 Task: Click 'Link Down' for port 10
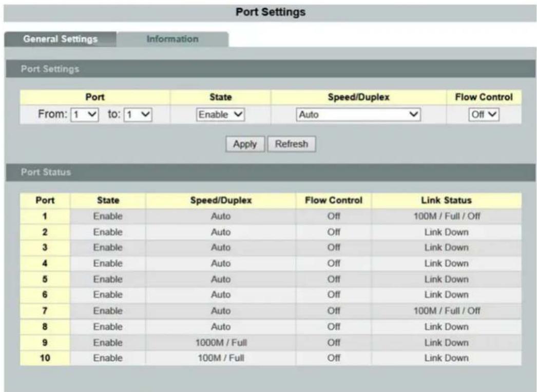[447, 358]
